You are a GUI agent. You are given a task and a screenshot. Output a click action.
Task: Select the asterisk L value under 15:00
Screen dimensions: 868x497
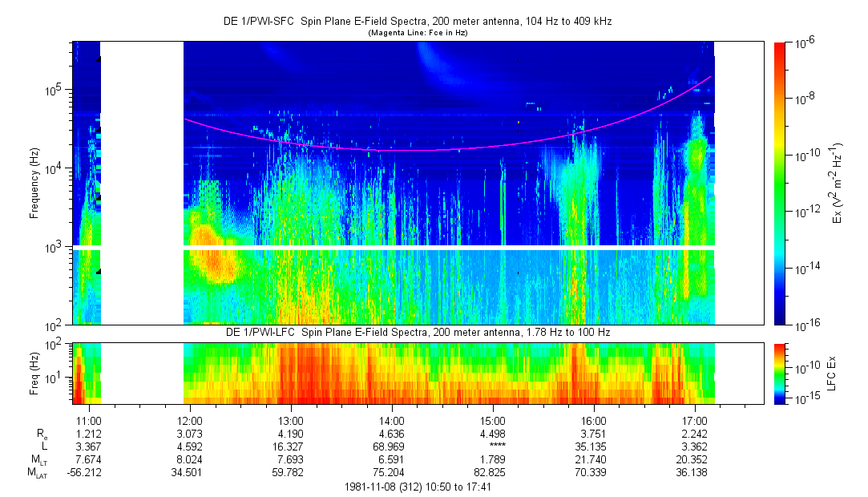[x=492, y=446]
